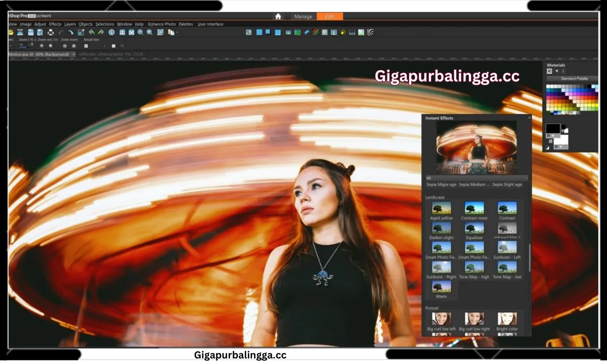Close the Motion.jpg document tab
607x364 pixels.
[x=73, y=54]
